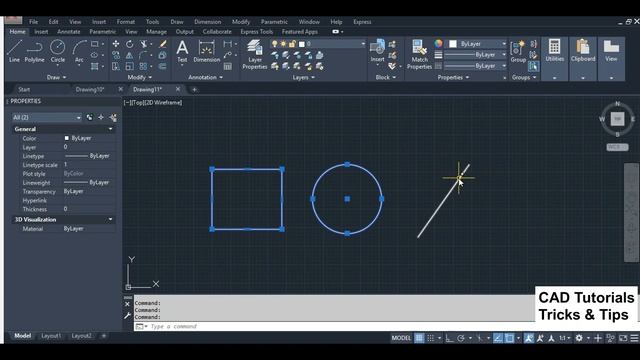
Task: Click the layer color square in Layers panel
Action: [302, 44]
